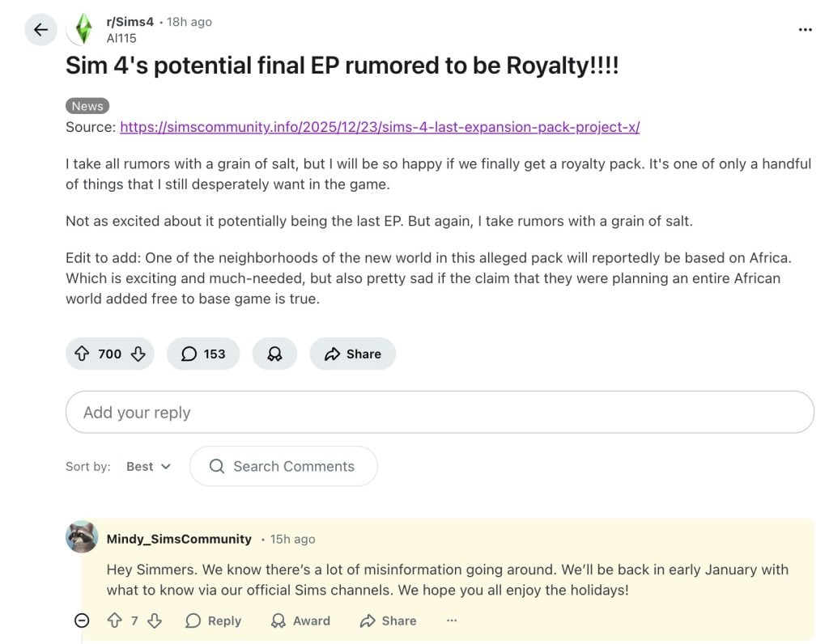Open the r/Sims4 community page
This screenshot has width=829, height=644.
tap(130, 22)
